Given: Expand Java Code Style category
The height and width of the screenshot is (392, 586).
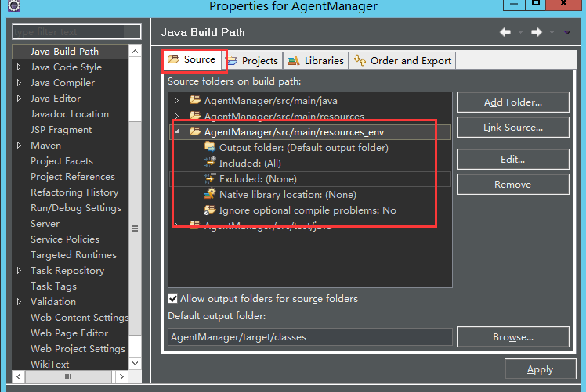Looking at the screenshot, I should coord(19,67).
